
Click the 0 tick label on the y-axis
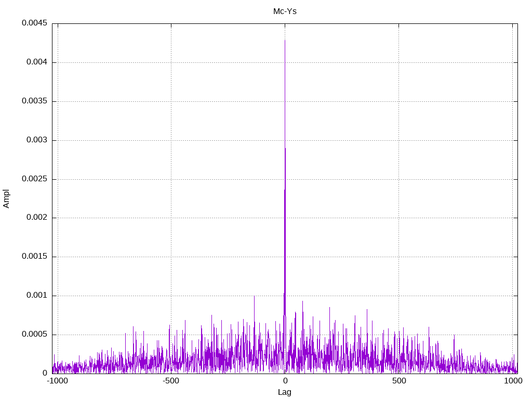click(45, 373)
